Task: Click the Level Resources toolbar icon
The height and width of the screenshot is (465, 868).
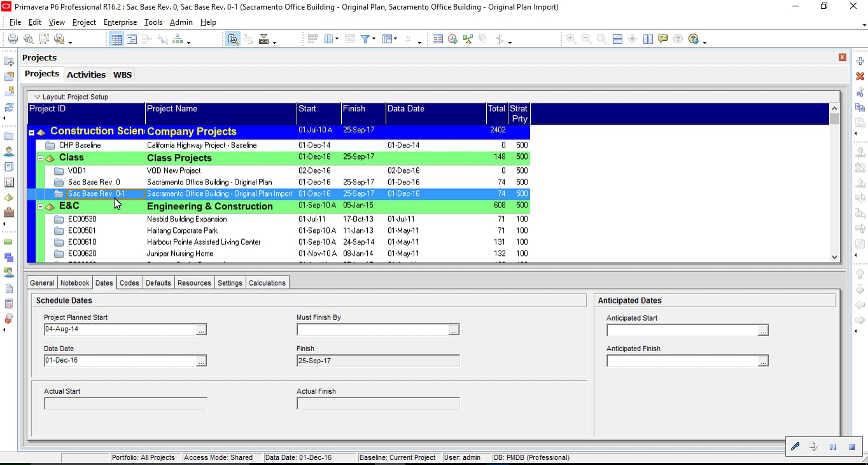Action: (x=468, y=39)
